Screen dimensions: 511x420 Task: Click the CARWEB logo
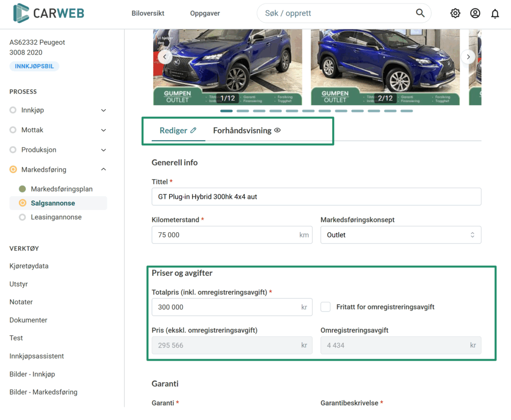coord(48,13)
